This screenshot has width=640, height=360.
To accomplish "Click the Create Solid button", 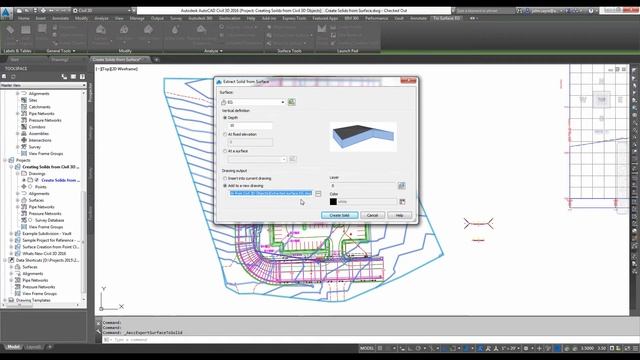I will pyautogui.click(x=340, y=215).
